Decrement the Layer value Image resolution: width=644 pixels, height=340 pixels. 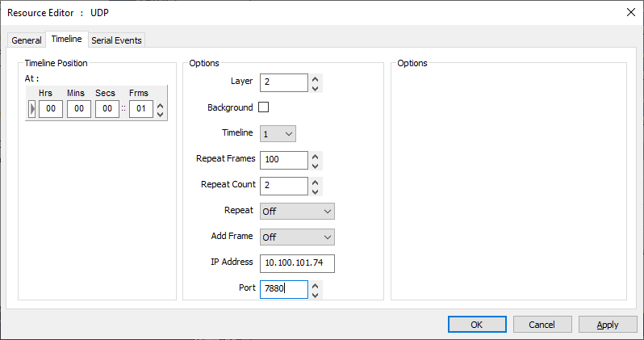[x=315, y=87]
